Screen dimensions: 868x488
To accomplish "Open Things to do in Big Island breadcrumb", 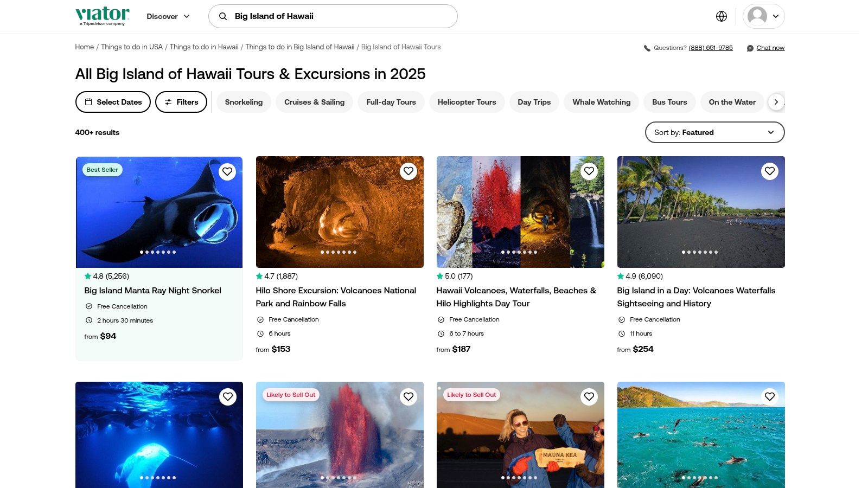I will 299,47.
